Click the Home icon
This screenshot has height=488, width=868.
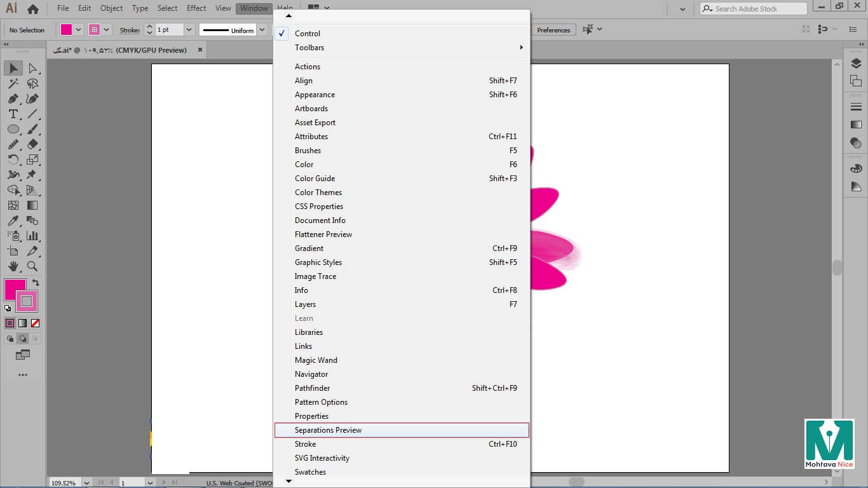coord(33,9)
